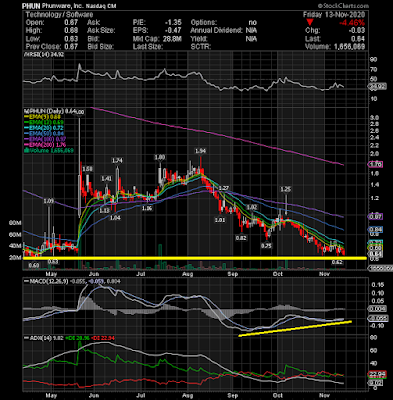
Task: Click the 'Mkt Cap: 28.8M' value
Action: pos(157,39)
